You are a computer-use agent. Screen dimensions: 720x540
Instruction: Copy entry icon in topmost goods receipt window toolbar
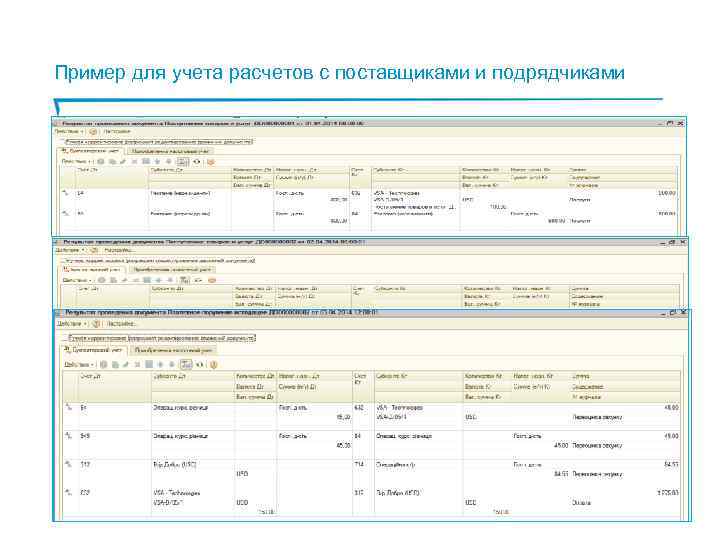click(x=112, y=162)
